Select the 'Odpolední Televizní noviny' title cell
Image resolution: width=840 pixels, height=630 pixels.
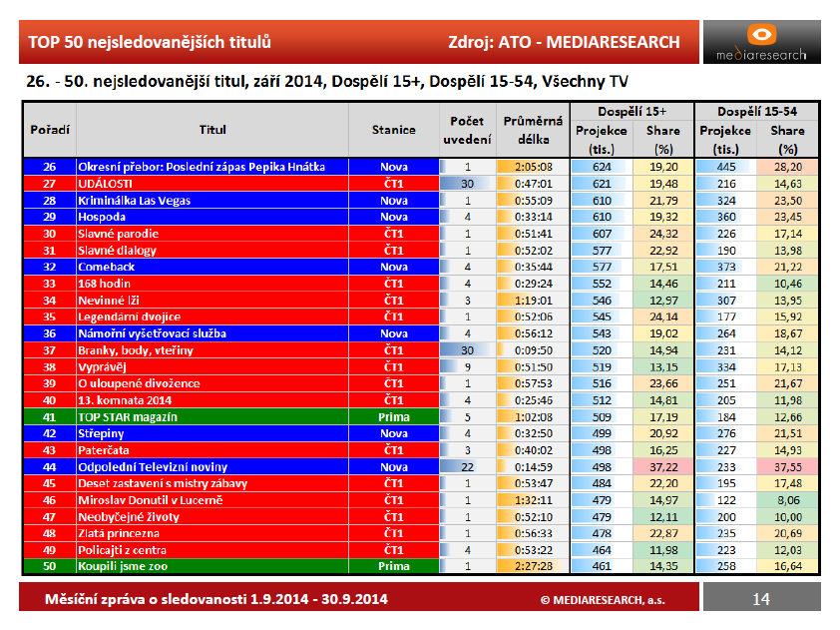click(212, 466)
